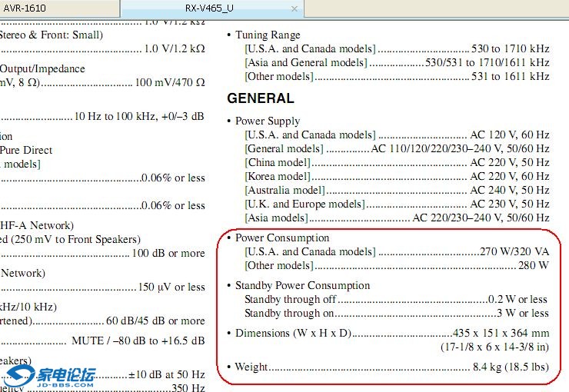This screenshot has width=569, height=392.
Task: Close the RX-V465_U tab
Action: (x=294, y=8)
